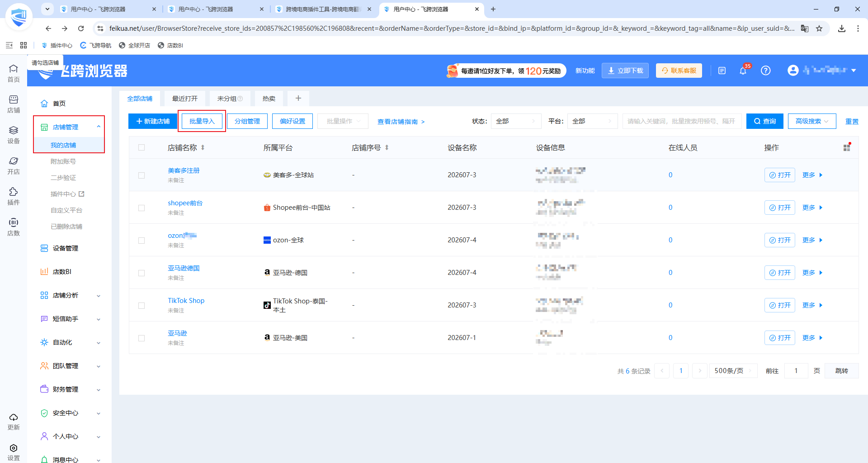868x463 pixels.
Task: Go back with the browser back arrow
Action: tap(48, 28)
